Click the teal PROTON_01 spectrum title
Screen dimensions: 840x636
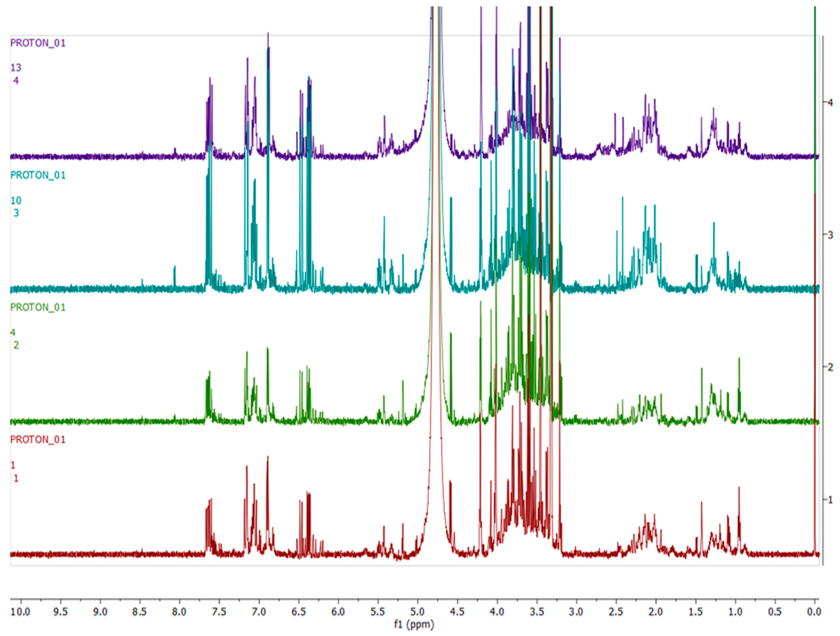(37, 175)
